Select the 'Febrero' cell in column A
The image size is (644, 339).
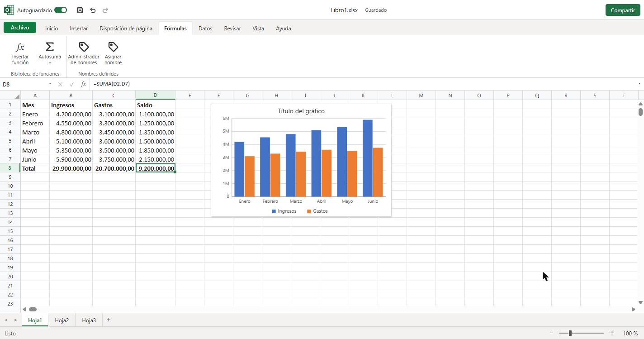point(35,123)
